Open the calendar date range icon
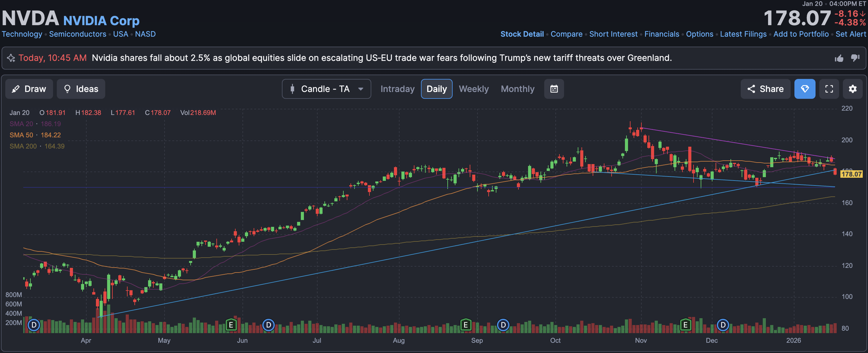The width and height of the screenshot is (868, 353). tap(554, 89)
